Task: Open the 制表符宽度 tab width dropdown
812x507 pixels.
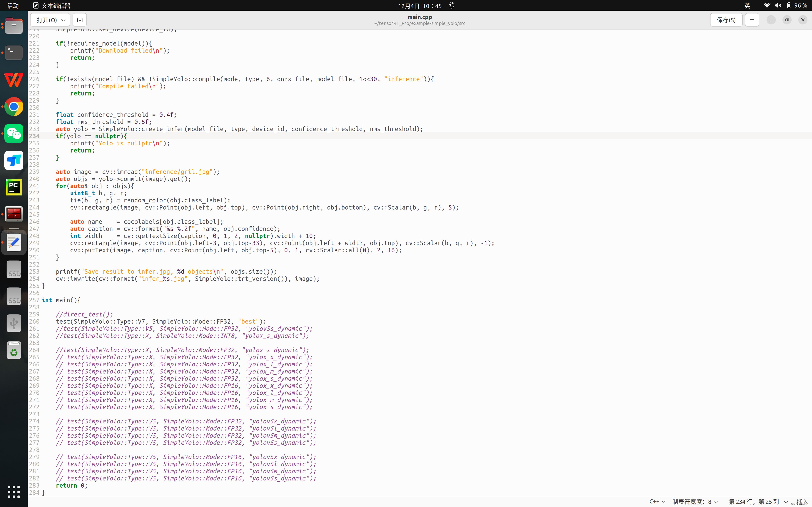Action: (695, 502)
